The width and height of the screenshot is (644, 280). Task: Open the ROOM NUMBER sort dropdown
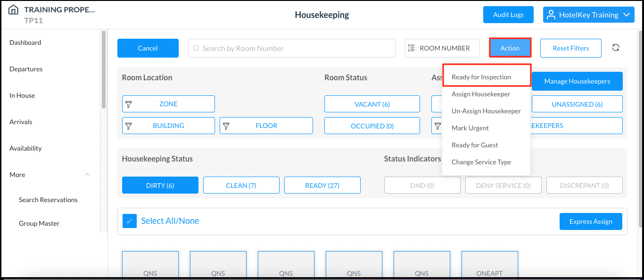442,48
